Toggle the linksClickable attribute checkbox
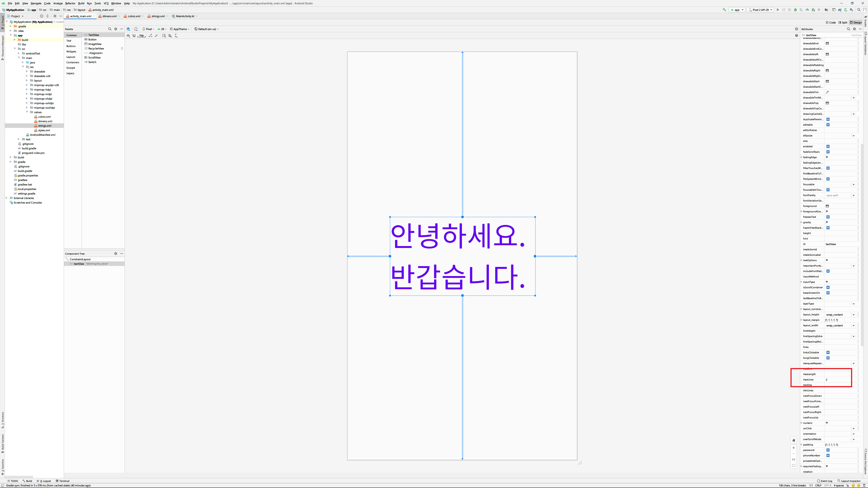 coord(828,353)
